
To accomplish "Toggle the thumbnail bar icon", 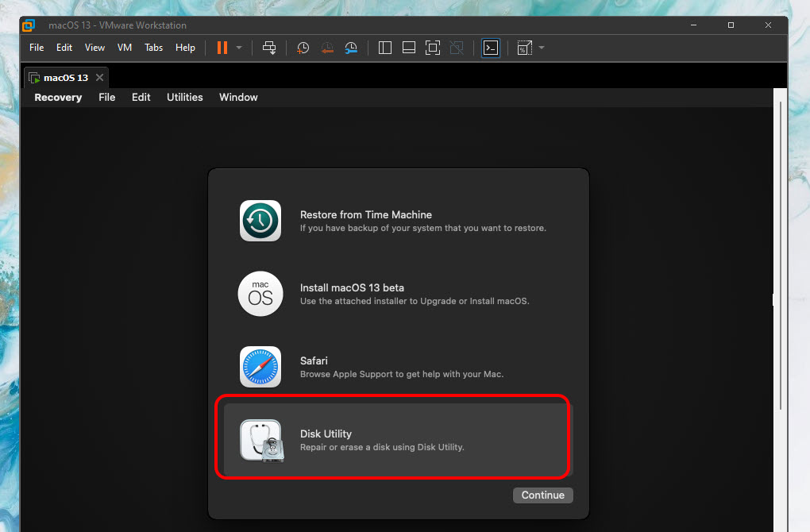I will click(x=409, y=48).
